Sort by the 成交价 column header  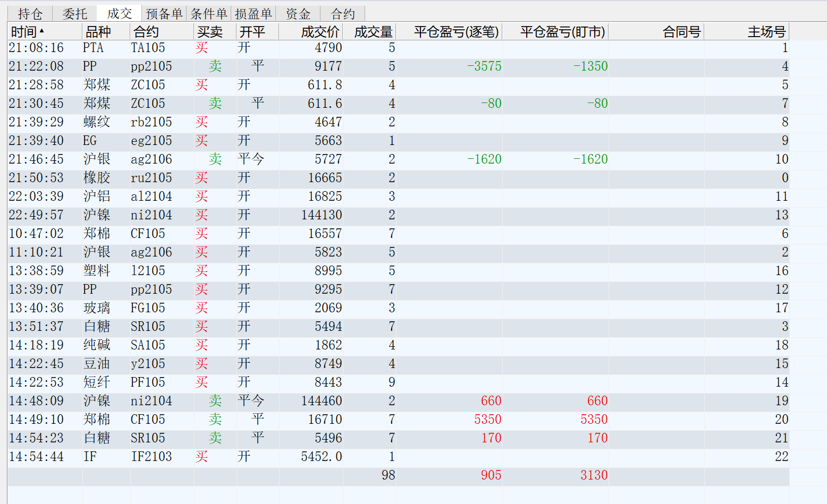tap(311, 32)
